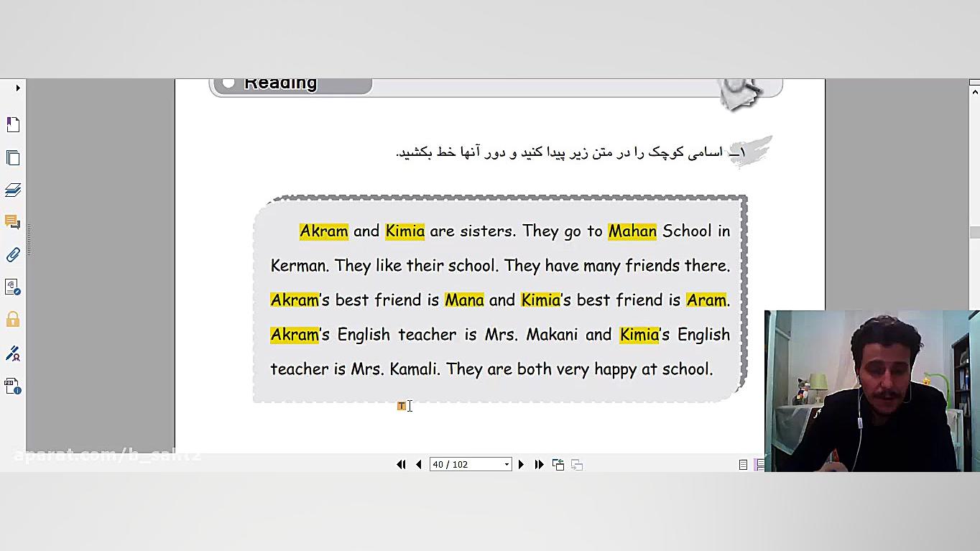Switch to single page layout

(x=743, y=465)
